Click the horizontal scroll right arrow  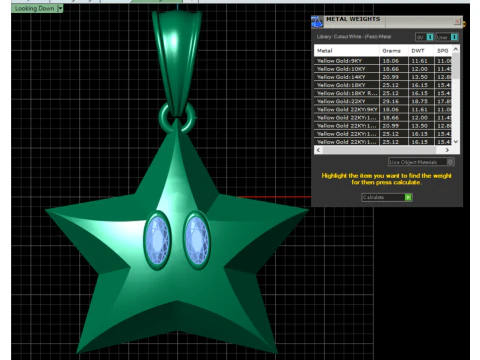point(447,150)
